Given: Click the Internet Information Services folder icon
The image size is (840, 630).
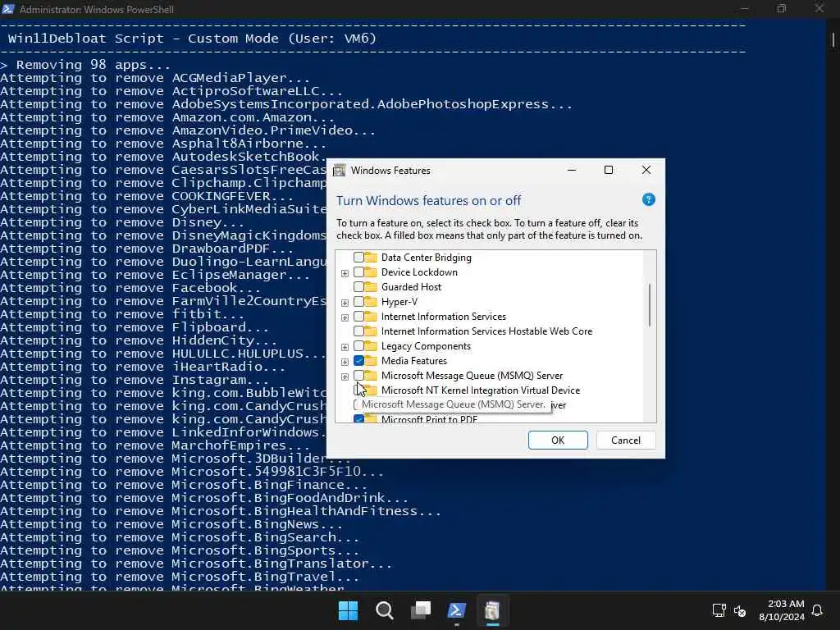Looking at the screenshot, I should coord(371,316).
